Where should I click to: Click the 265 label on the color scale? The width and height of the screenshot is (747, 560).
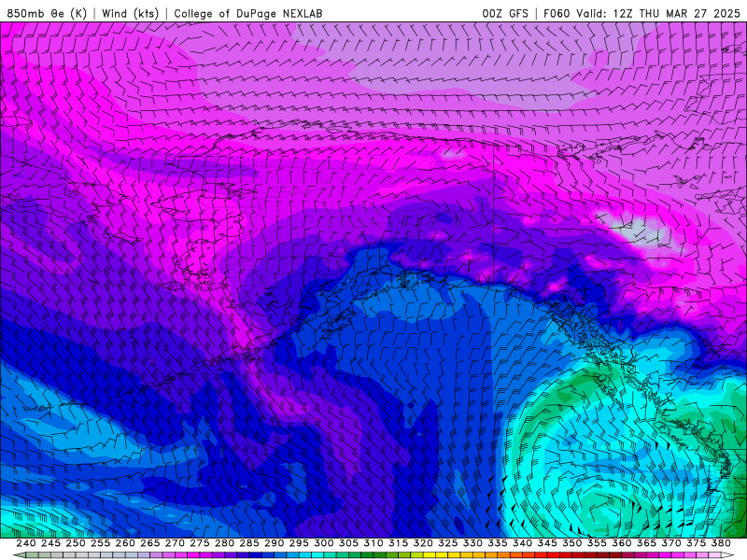[150, 543]
